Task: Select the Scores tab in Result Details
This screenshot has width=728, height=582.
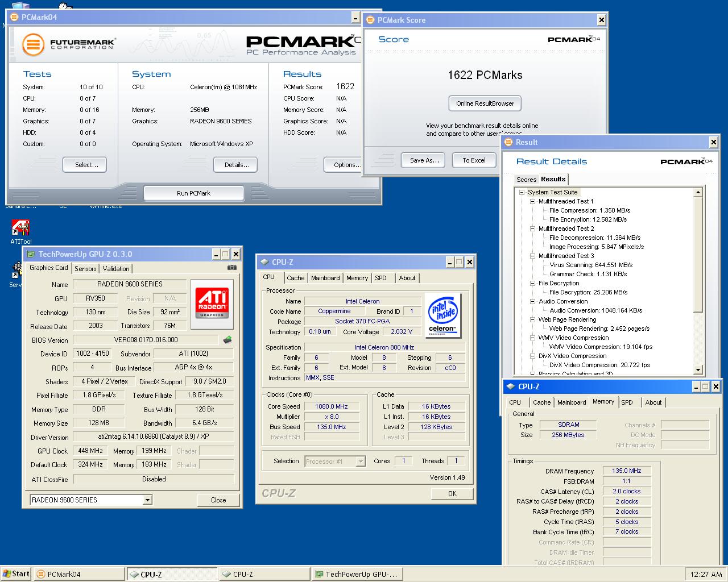Action: (526, 180)
